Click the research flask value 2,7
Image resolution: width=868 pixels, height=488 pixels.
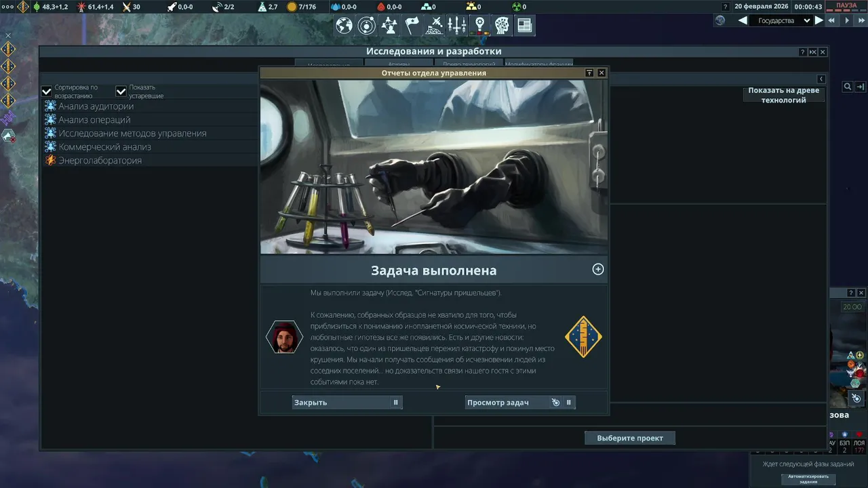[x=268, y=7]
